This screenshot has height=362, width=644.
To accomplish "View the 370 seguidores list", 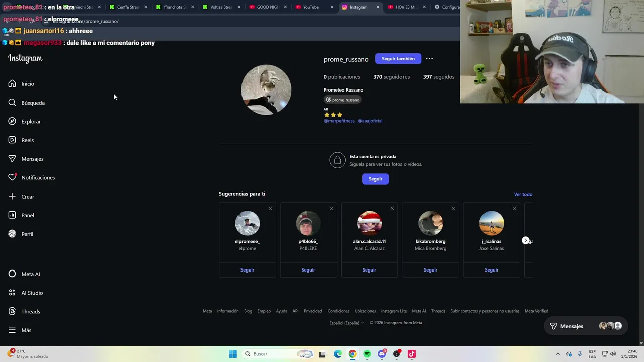I will (x=391, y=77).
